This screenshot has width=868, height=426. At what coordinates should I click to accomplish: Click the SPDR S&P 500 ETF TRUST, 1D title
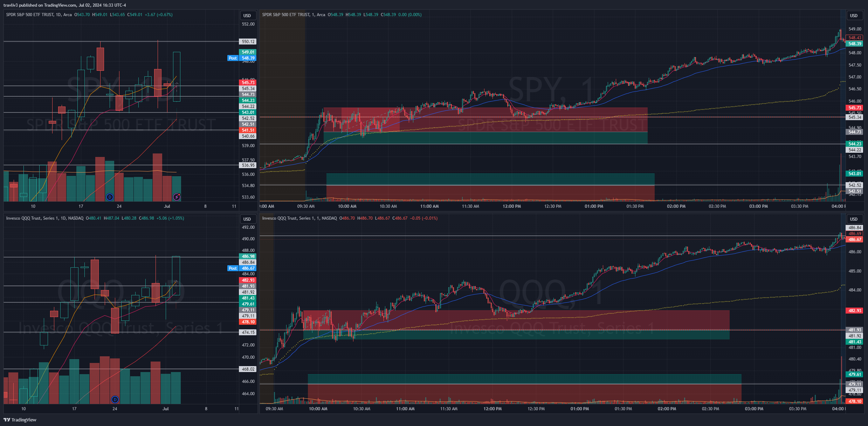point(39,15)
